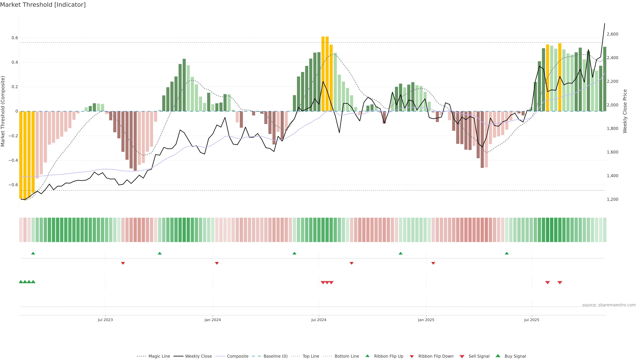Toggle Top Line legend entry
The image size is (644, 362).
click(x=311, y=356)
